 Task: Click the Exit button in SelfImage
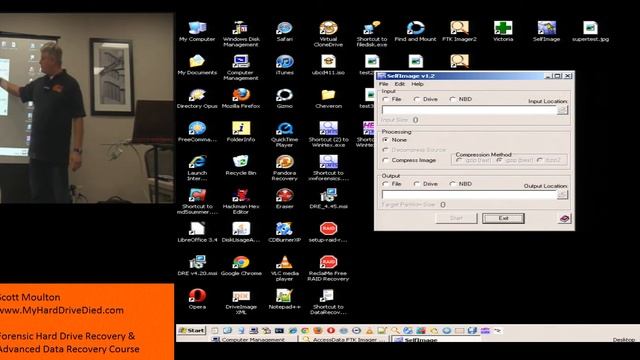click(x=503, y=218)
